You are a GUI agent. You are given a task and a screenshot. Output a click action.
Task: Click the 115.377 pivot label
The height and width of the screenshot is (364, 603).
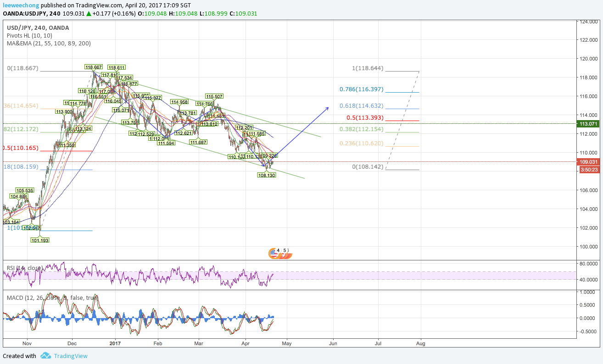click(x=152, y=98)
